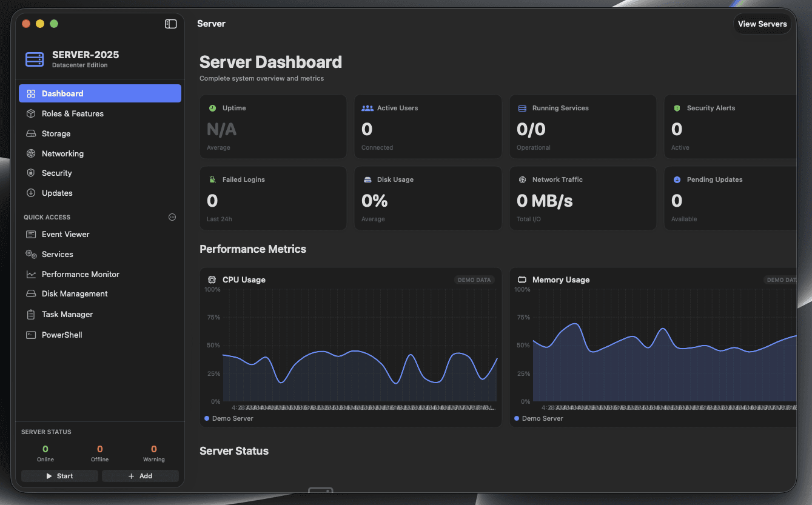Go to Storage section
812x505 pixels.
tap(100, 133)
